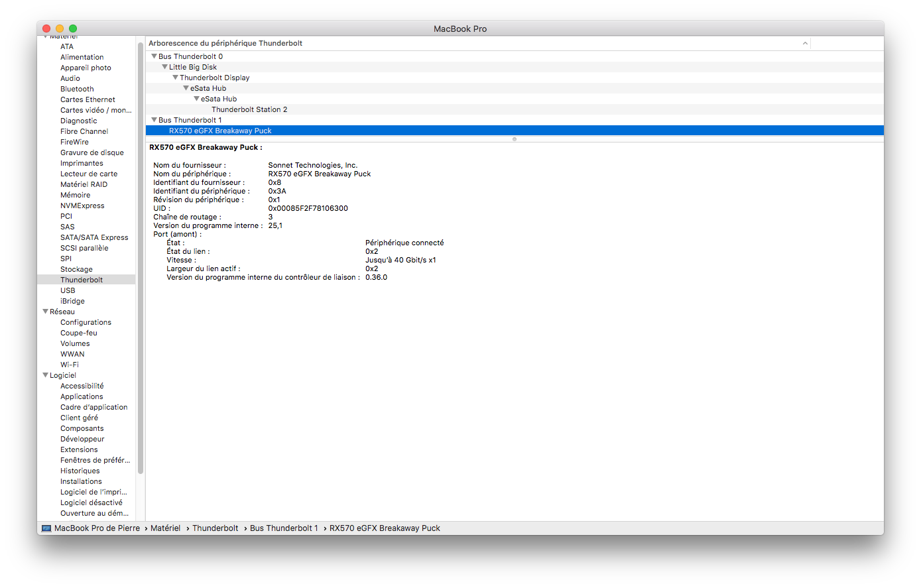Collapse the Bus Thunderbolt 1 tree node
This screenshot has height=588, width=921.
(x=154, y=120)
